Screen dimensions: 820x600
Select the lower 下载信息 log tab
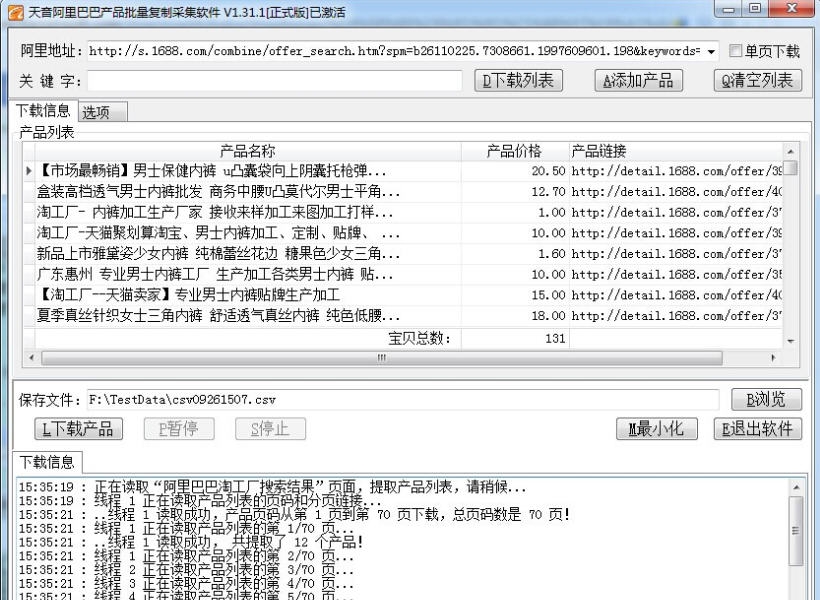tap(47, 462)
